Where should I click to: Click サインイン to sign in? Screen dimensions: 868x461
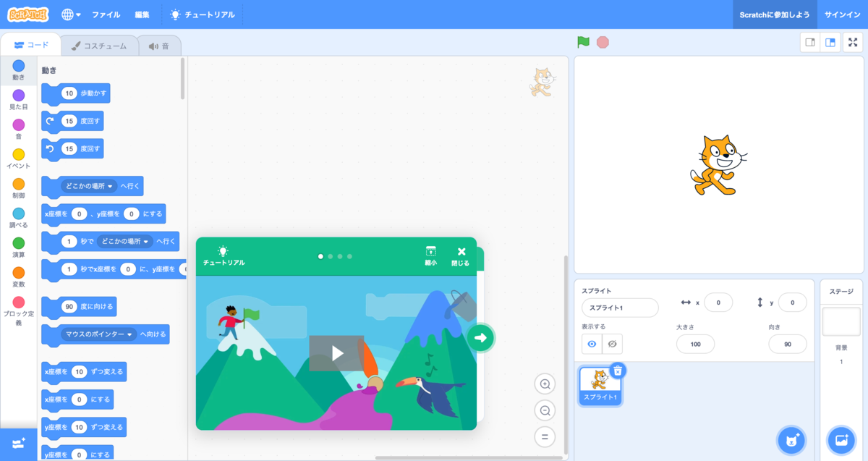coord(842,14)
